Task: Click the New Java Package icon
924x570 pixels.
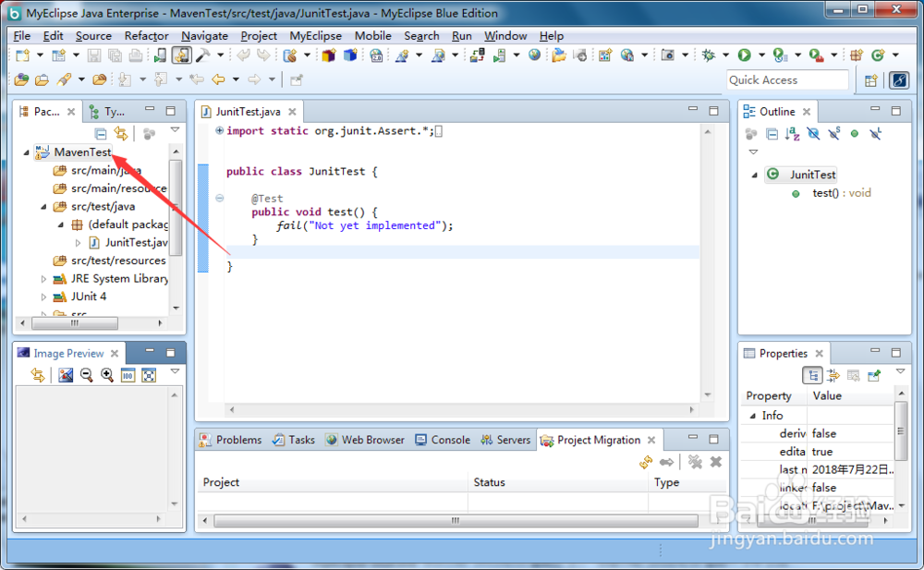Action: click(x=857, y=55)
